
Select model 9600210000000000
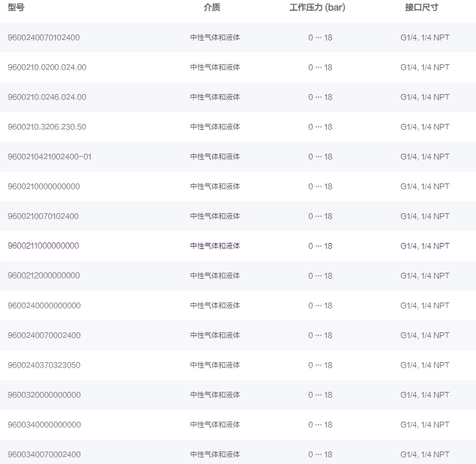point(43,186)
